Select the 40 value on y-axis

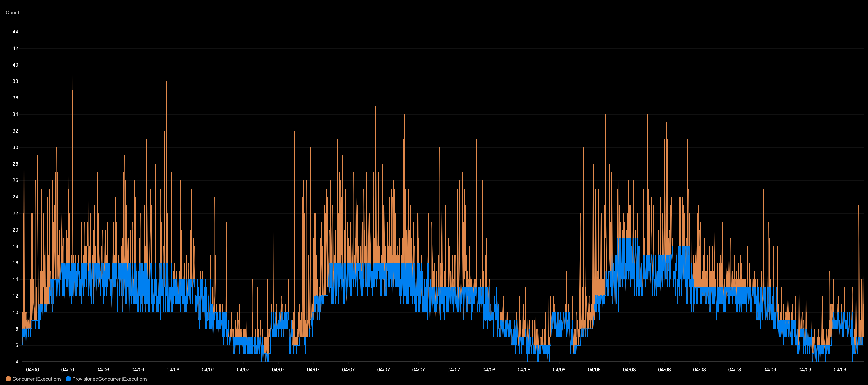point(15,65)
